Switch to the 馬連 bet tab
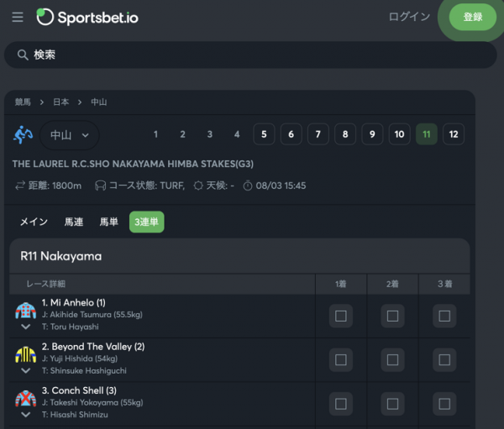This screenshot has height=429, width=504. coord(74,222)
